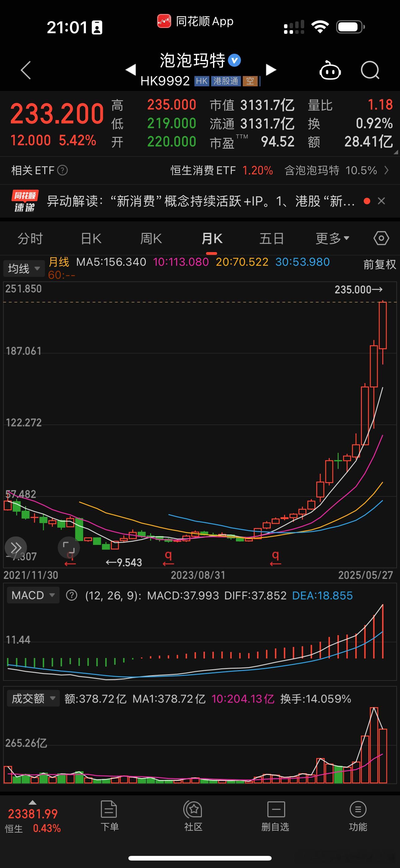Tap the DEA:18.855 value
The width and height of the screenshot is (400, 868).
[x=322, y=595]
